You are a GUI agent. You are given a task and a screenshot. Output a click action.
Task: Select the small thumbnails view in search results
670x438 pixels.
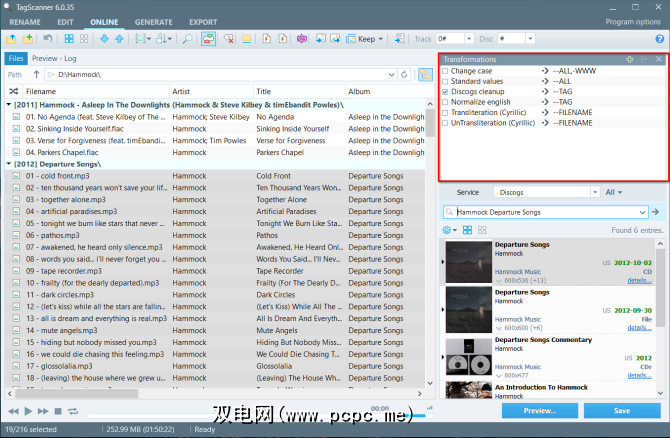pos(482,230)
